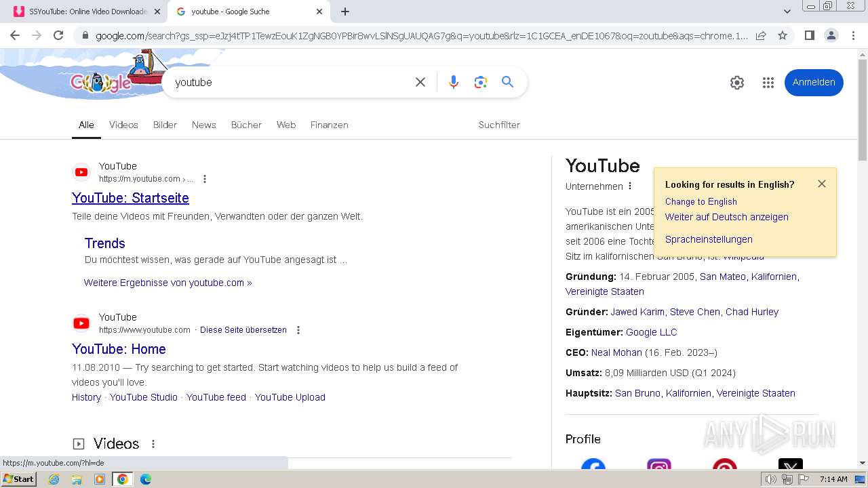Select the Bücher search tab
Image resolution: width=868 pixels, height=488 pixels.
coord(246,125)
